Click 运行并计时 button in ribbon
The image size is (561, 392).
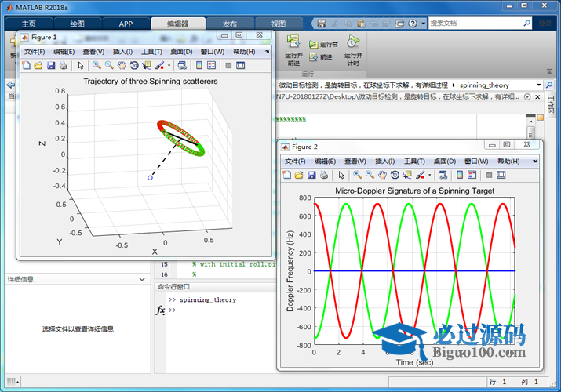click(x=353, y=50)
